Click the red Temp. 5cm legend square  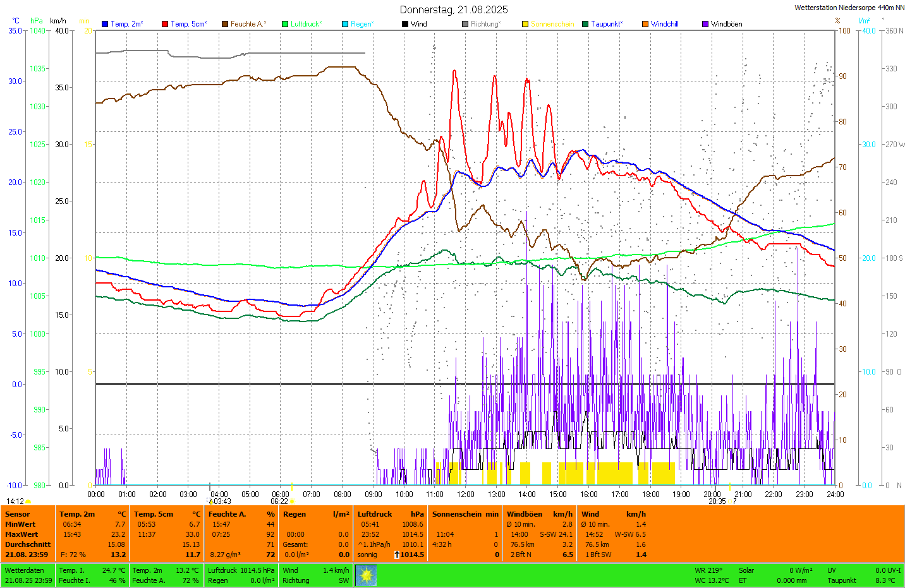[165, 24]
